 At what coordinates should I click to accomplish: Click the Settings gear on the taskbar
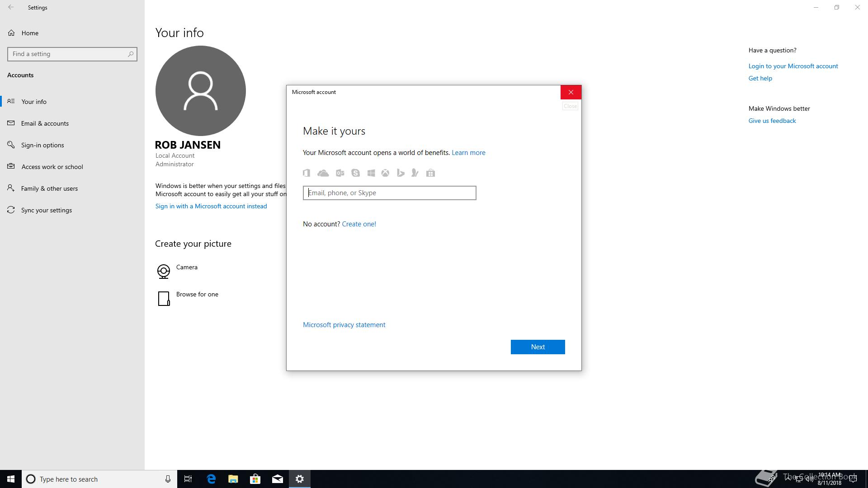click(x=300, y=479)
